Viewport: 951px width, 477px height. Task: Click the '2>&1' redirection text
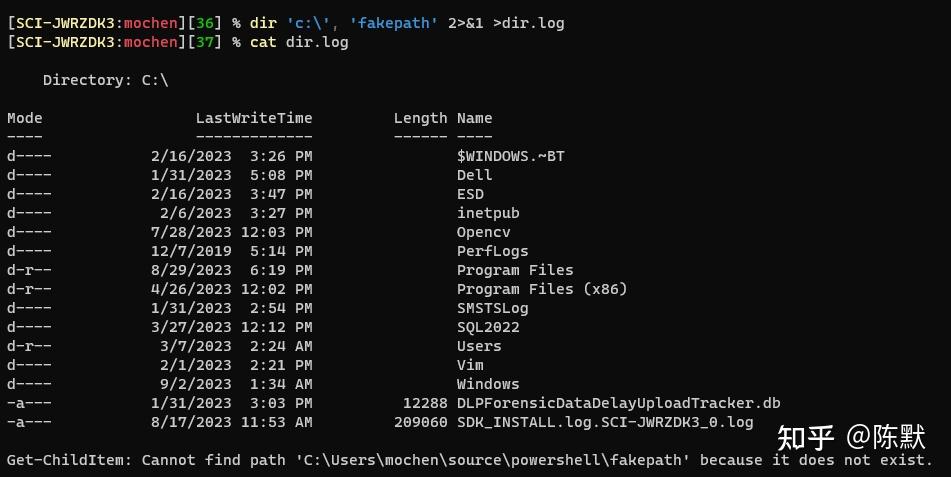tap(465, 23)
